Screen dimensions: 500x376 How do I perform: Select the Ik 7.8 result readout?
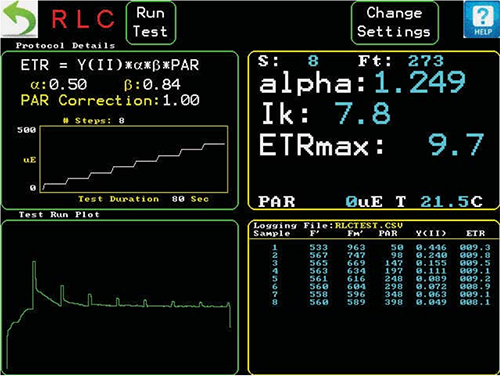[x=326, y=113]
